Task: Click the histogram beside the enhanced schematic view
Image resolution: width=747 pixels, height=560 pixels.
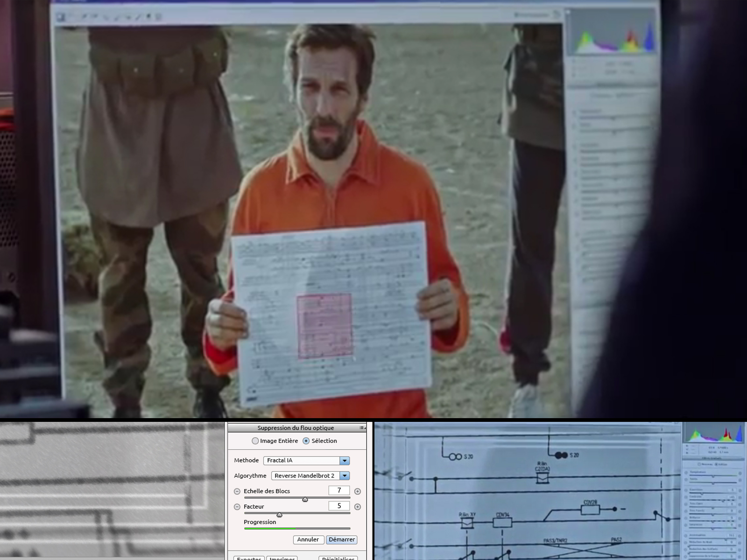Action: [713, 432]
